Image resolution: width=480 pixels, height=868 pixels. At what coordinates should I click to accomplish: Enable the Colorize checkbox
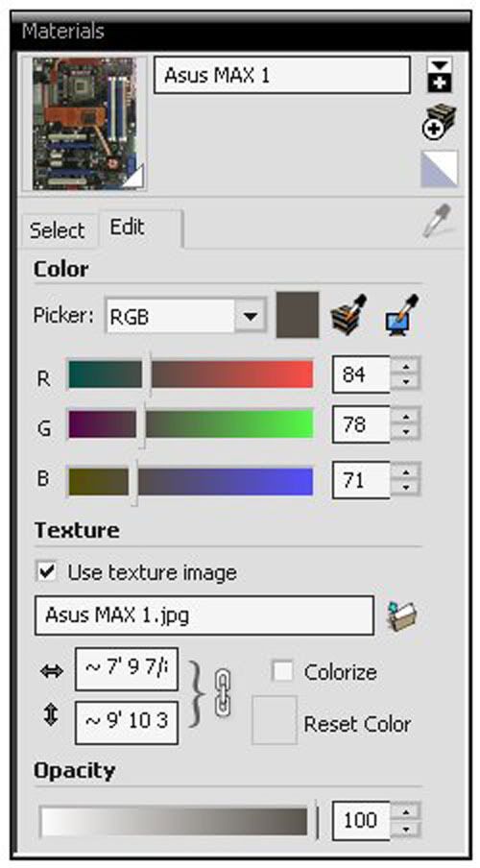(282, 671)
